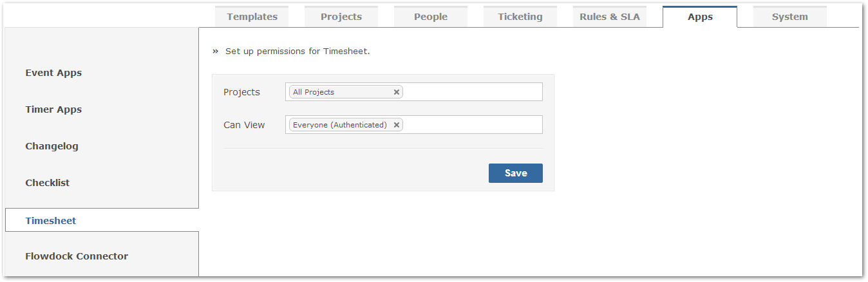Switch to the Projects tab
Screen dimensions: 868x282
point(341,17)
